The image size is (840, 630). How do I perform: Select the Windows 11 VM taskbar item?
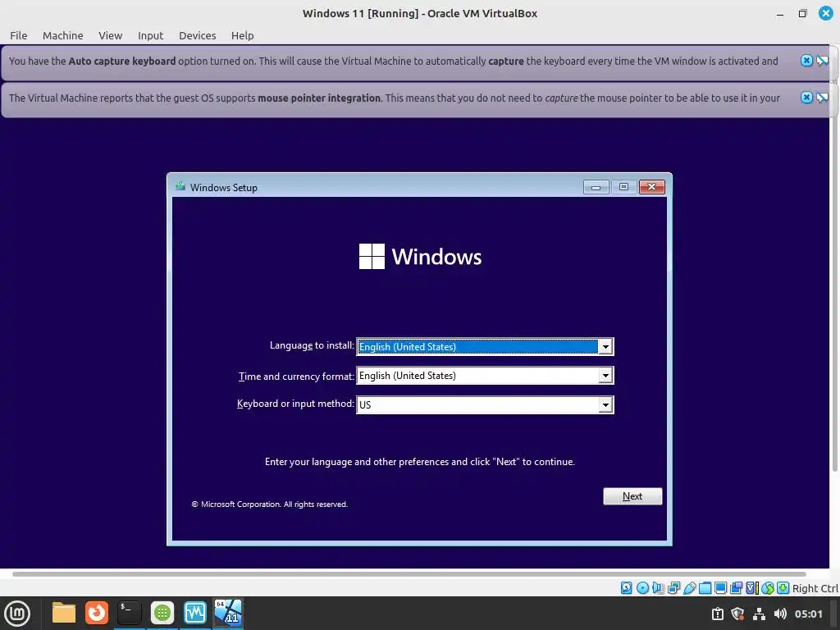pyautogui.click(x=228, y=613)
